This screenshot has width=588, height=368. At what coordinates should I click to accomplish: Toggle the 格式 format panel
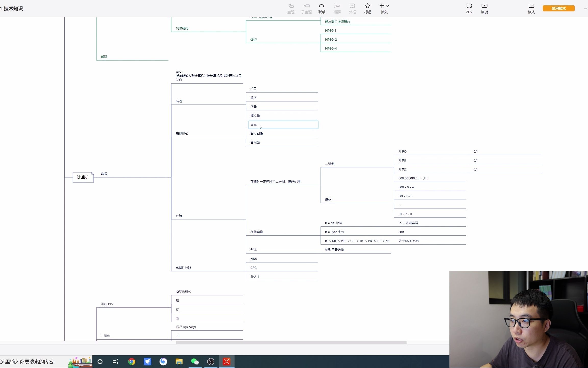[531, 6]
